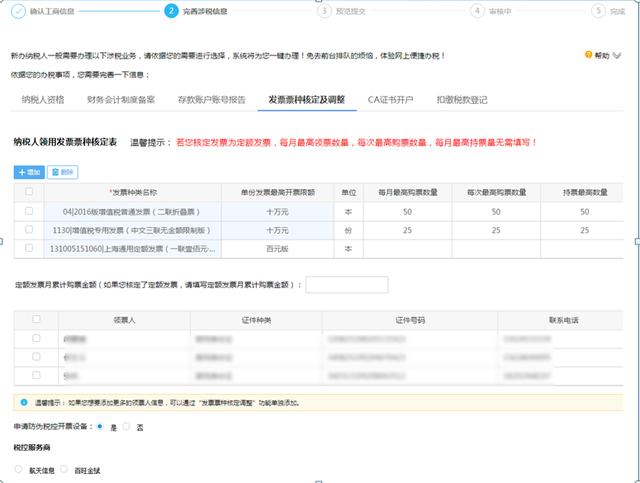Click the step 2 circle icon
640x483 pixels.
pos(171,11)
